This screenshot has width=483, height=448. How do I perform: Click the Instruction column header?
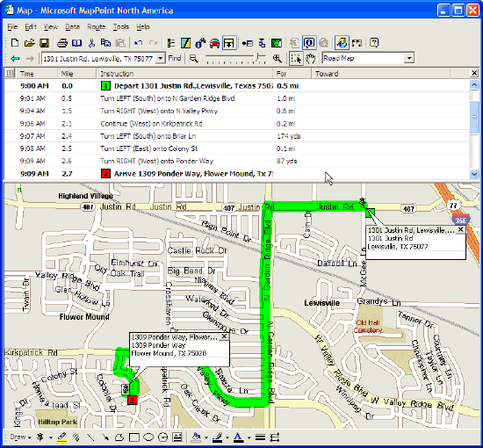click(184, 74)
